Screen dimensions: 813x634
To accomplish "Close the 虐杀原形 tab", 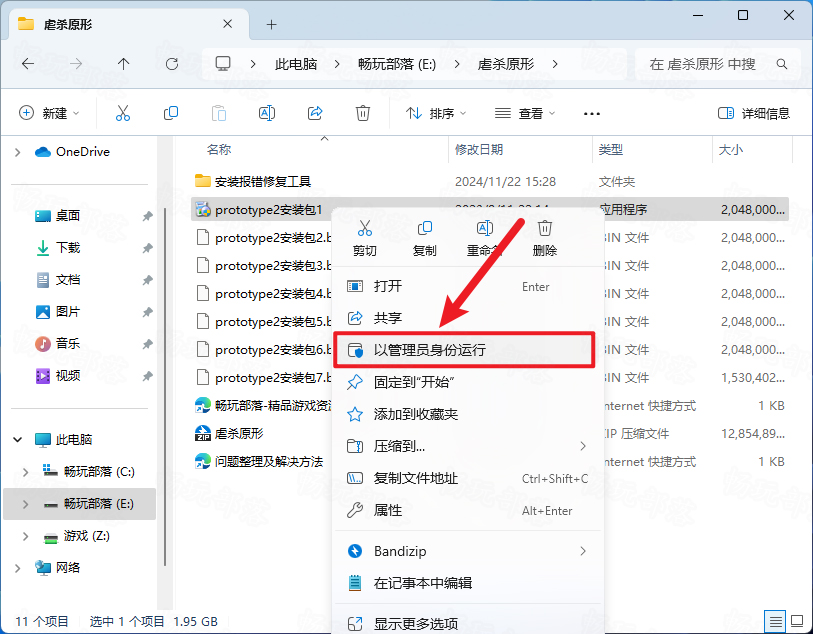I will pos(227,24).
